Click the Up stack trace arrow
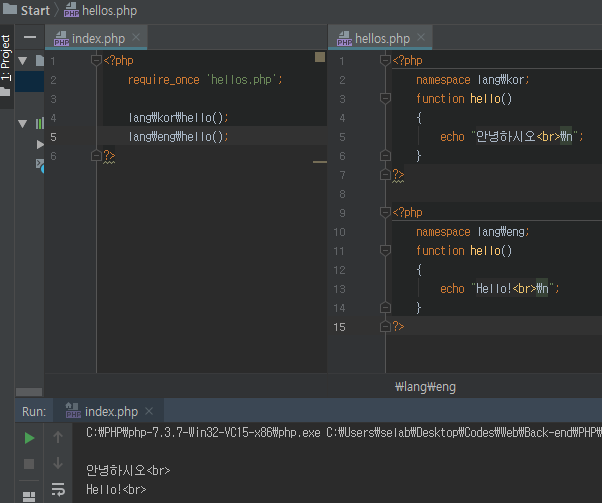 tap(58, 438)
